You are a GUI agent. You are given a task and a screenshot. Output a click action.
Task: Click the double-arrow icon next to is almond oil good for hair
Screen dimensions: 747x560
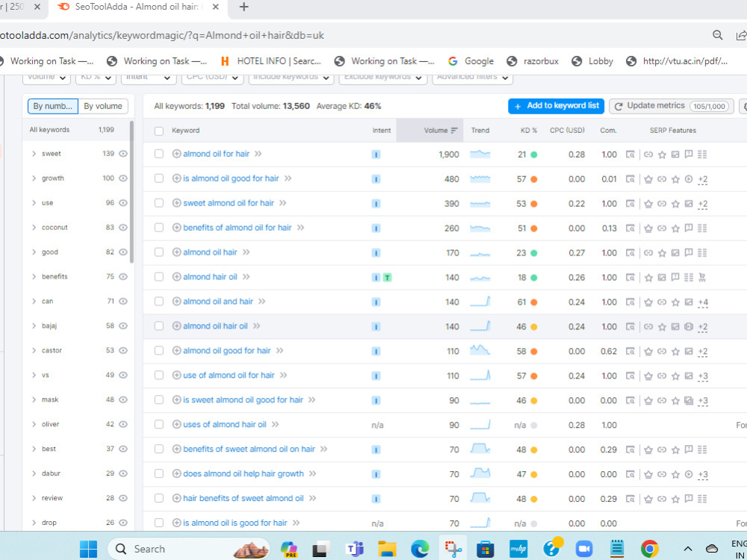tap(288, 178)
